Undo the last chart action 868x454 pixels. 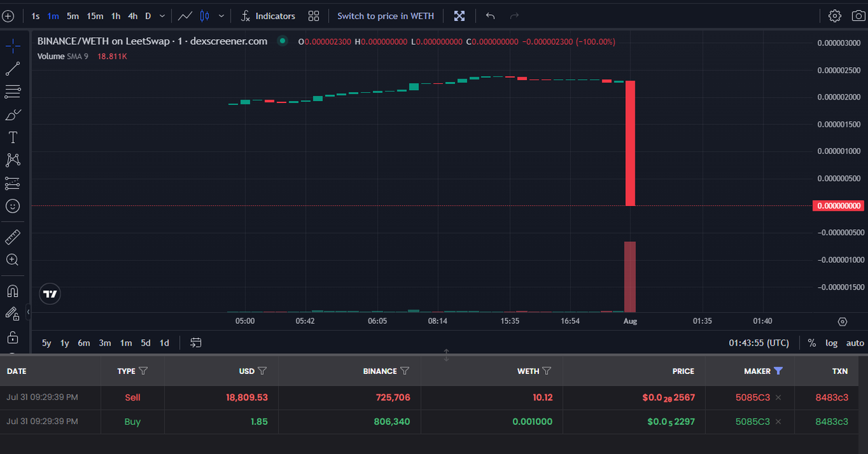click(x=490, y=16)
